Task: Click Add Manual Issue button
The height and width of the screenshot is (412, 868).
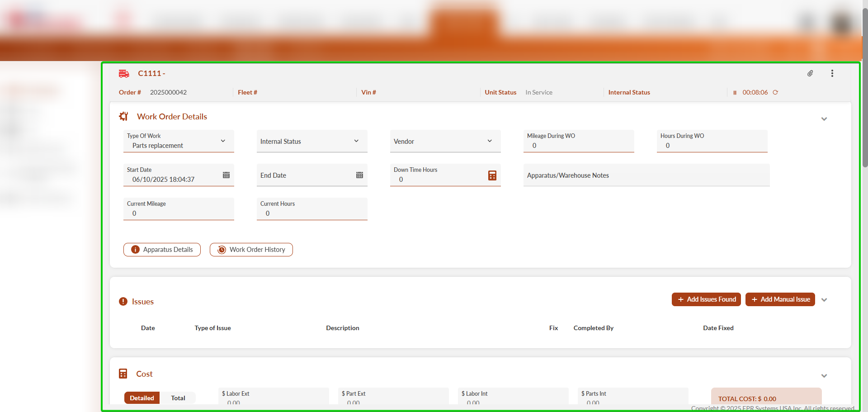Action: click(x=780, y=299)
